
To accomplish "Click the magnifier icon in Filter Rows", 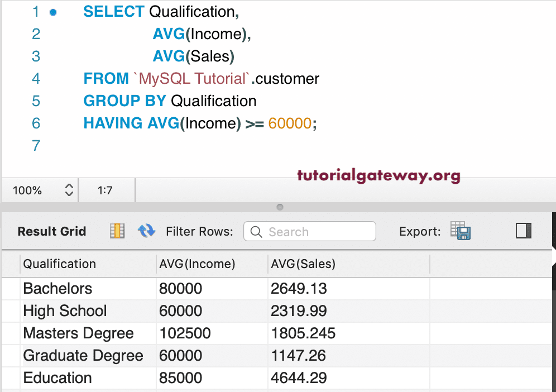I will (256, 232).
